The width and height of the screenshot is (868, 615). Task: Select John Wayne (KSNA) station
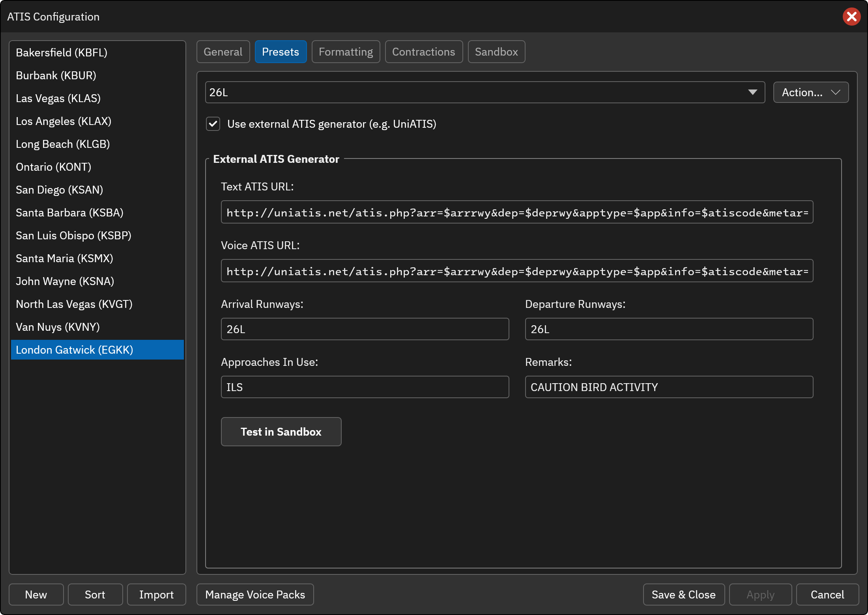point(97,281)
